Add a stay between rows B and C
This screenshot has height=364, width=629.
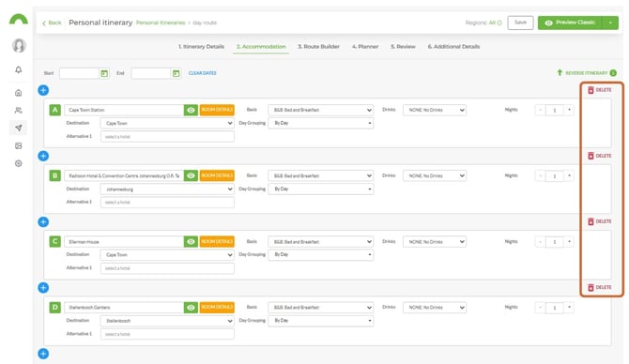point(43,221)
